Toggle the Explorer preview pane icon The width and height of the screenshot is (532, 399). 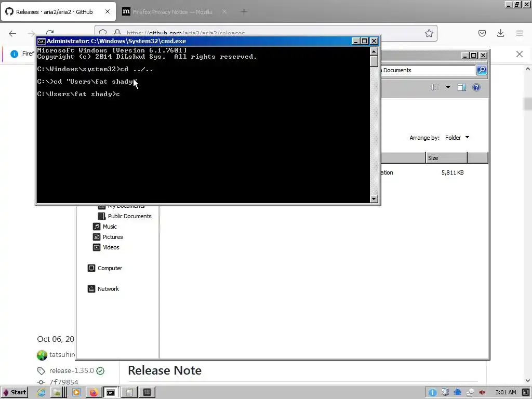[462, 87]
